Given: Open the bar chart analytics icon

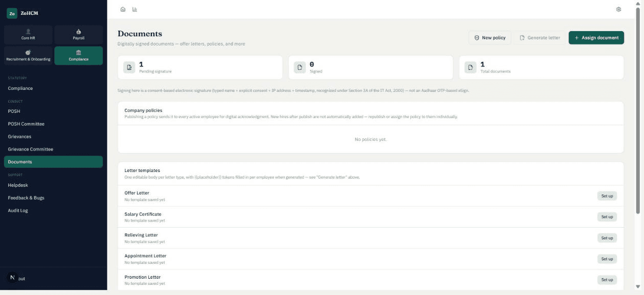Looking at the screenshot, I should pos(134,9).
